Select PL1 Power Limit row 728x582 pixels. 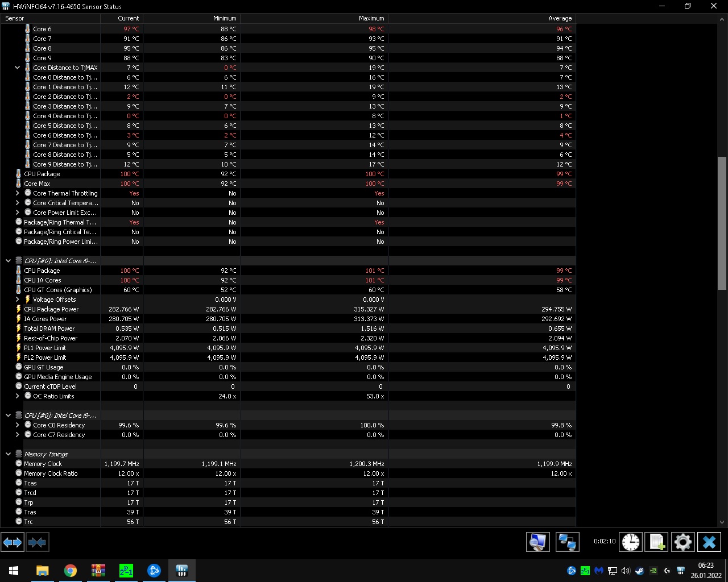click(x=288, y=348)
